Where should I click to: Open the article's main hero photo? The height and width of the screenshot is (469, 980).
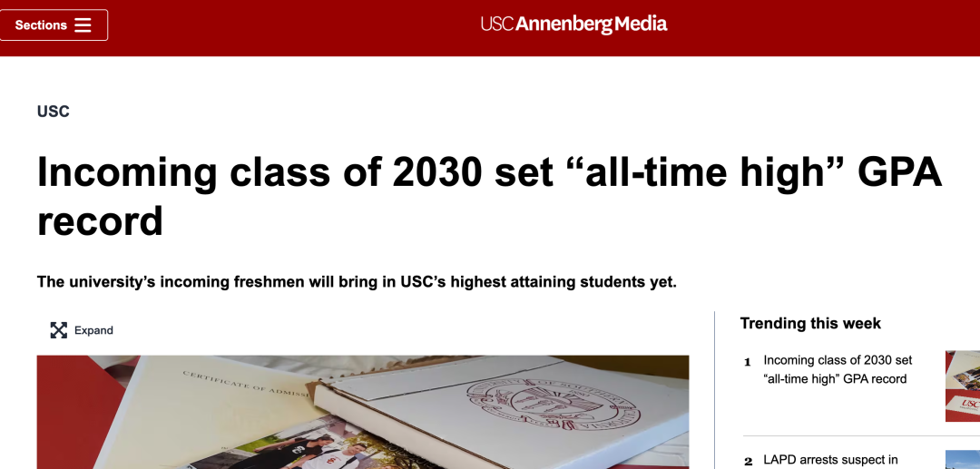pyautogui.click(x=363, y=413)
